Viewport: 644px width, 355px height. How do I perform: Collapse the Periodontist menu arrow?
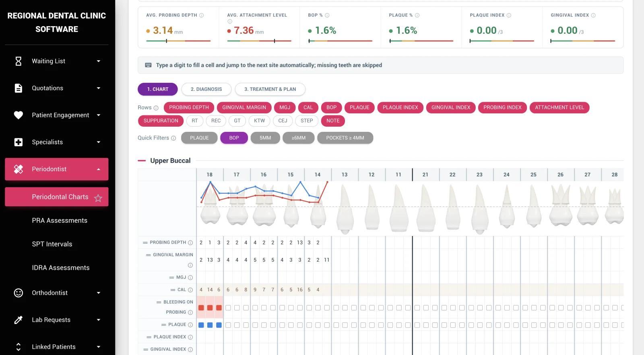coord(99,169)
